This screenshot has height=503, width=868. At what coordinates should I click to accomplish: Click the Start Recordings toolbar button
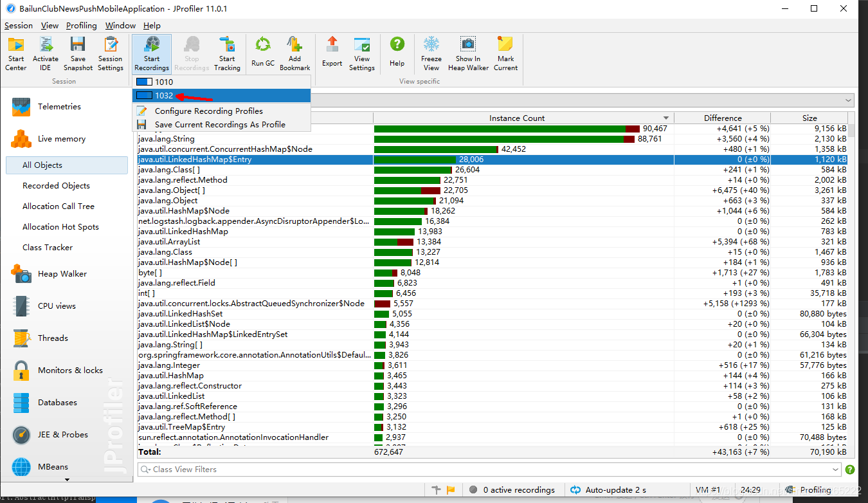152,53
